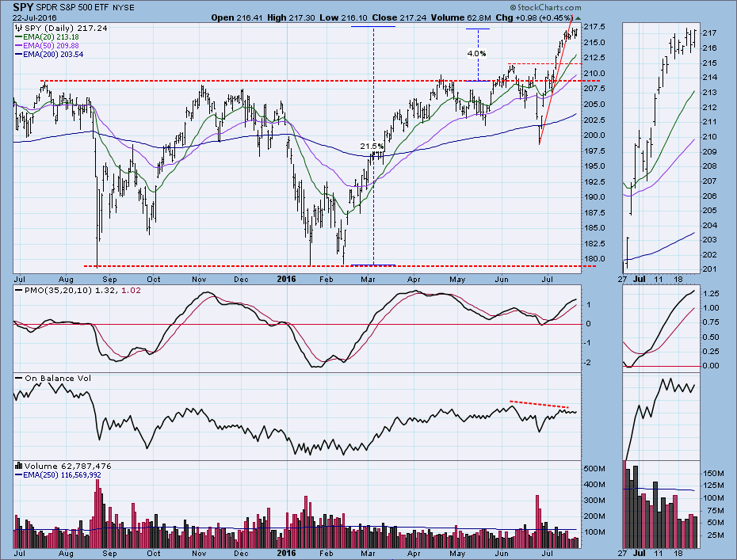Click the purple EMA(50) legend line
Image resolution: width=737 pixels, height=560 pixels.
pos(19,46)
